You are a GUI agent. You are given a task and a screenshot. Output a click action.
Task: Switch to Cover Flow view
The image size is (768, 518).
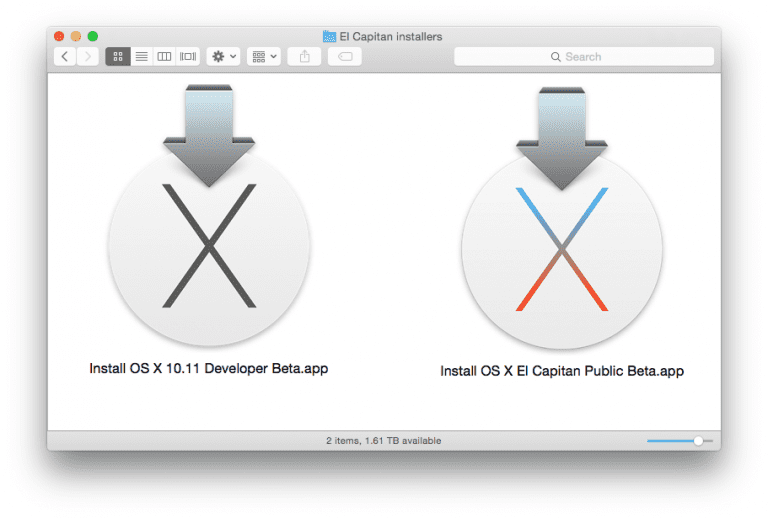click(188, 57)
